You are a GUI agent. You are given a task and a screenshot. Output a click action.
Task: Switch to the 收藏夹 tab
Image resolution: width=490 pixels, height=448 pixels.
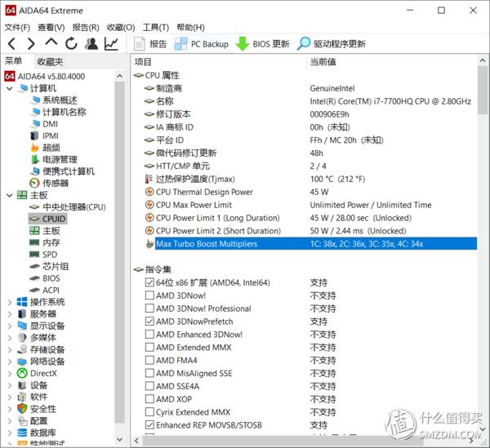(50, 61)
